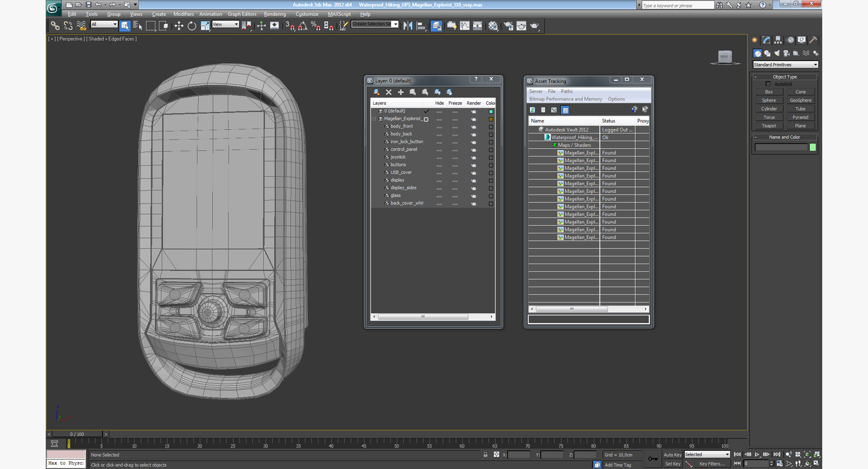868x469 pixels.
Task: Toggle render for body_front layer
Action: [473, 127]
